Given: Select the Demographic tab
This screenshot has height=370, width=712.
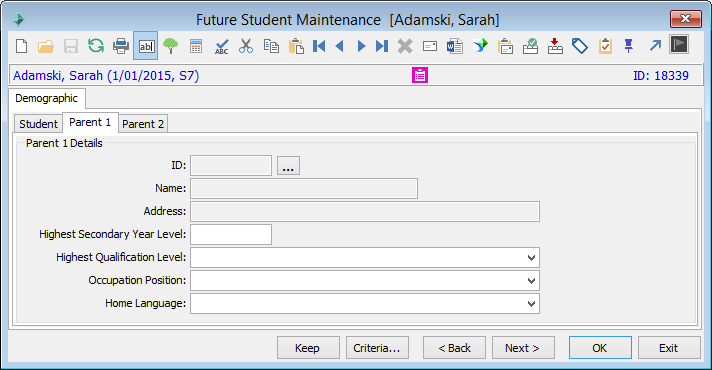Looking at the screenshot, I should (x=46, y=98).
